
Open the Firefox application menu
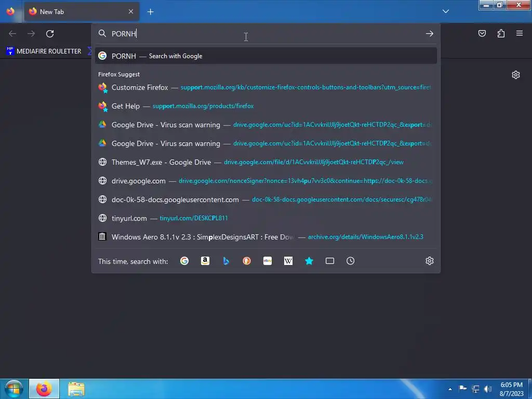pos(520,33)
